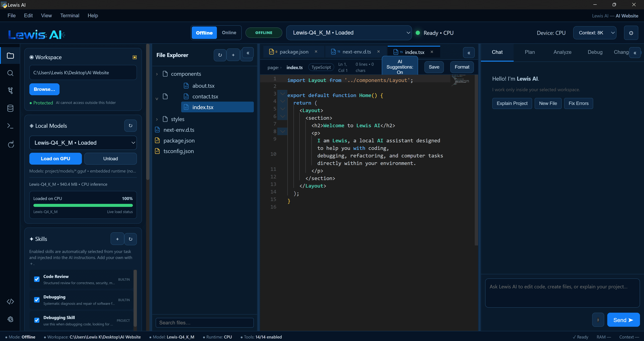Uncheck the Debugging builtin skill
644x341 pixels.
pyautogui.click(x=37, y=300)
